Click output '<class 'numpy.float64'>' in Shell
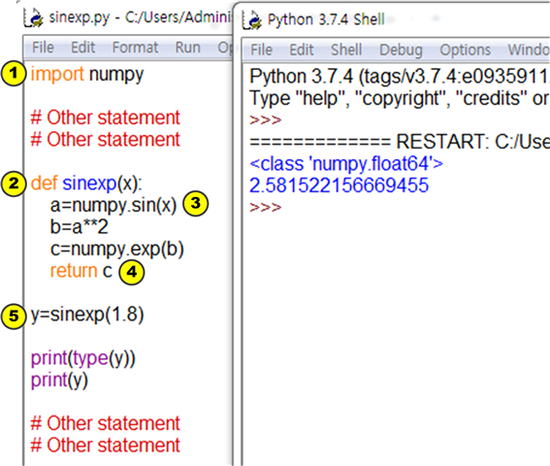 [347, 164]
